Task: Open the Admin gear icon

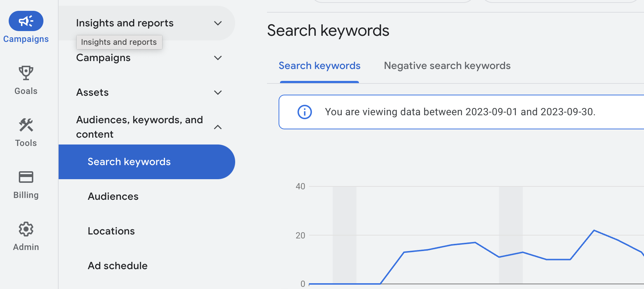Action: coord(26,229)
